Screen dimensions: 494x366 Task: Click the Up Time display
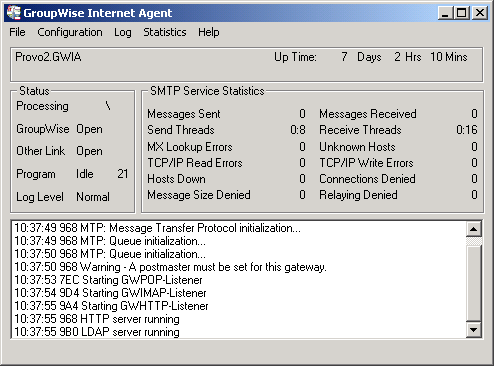tap(371, 57)
